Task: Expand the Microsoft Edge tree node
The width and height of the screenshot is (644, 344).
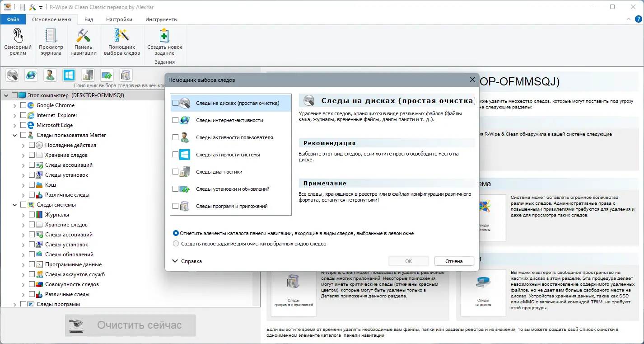Action: pos(15,125)
